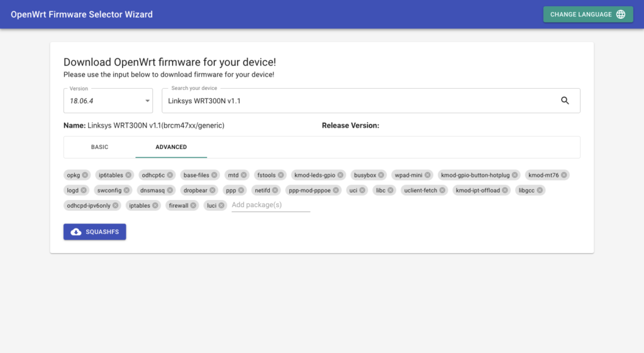644x353 pixels.
Task: Remove the netifd package chip
Action: coord(275,190)
